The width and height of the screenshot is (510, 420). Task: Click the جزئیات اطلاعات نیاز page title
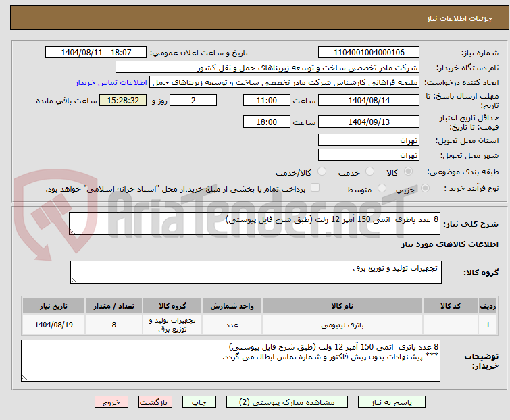[459, 18]
